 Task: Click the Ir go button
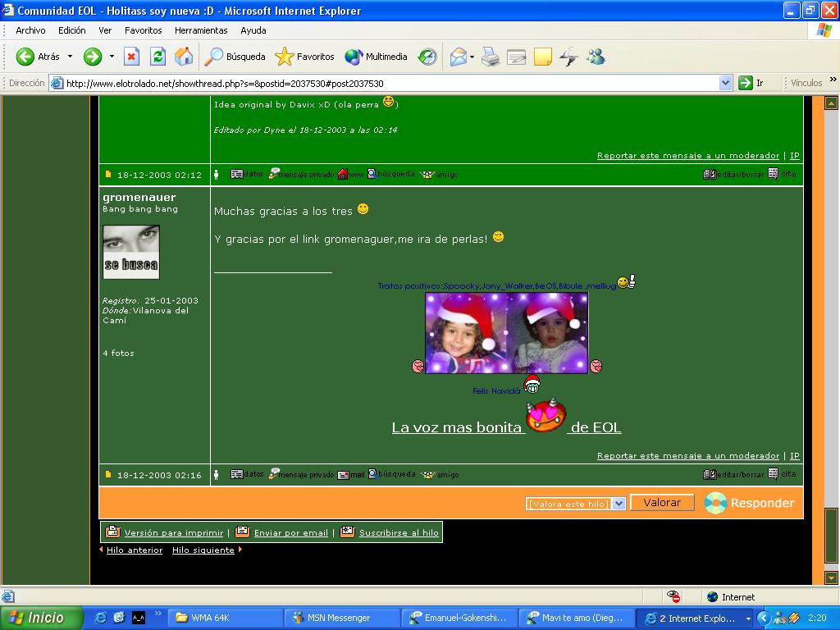751,83
